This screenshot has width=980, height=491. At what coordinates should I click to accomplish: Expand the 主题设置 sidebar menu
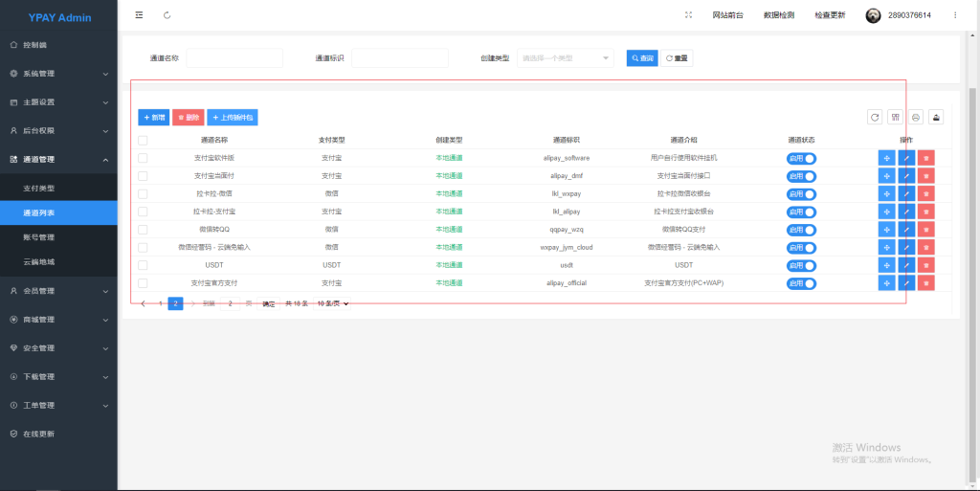(x=58, y=102)
